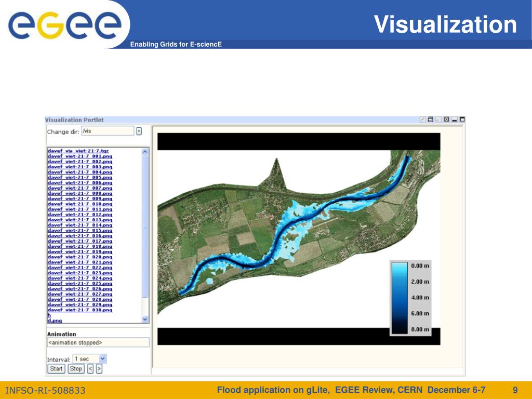This screenshot has height=399, width=532.
Task: Open davef_viet-21-7_014.png
Action: tap(79, 225)
